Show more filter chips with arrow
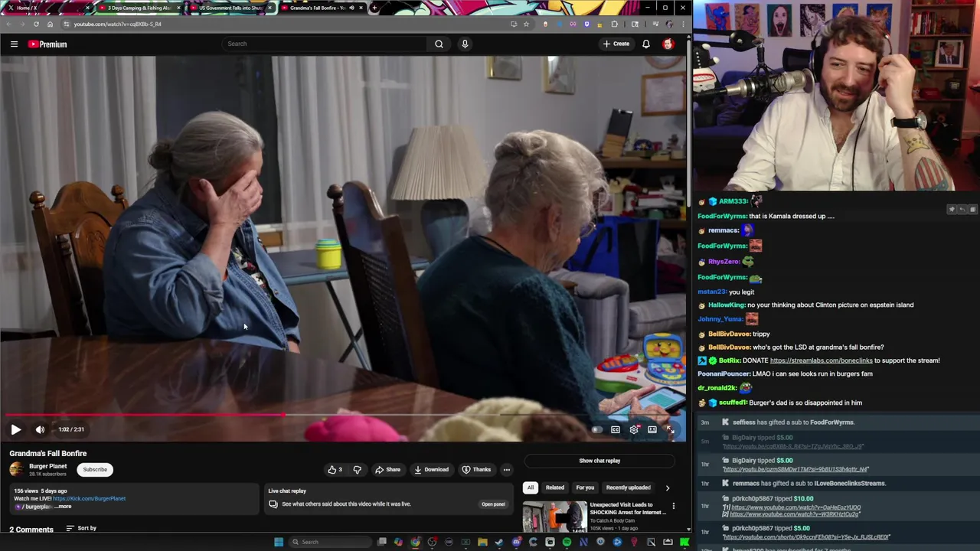The height and width of the screenshot is (551, 980). click(x=668, y=487)
